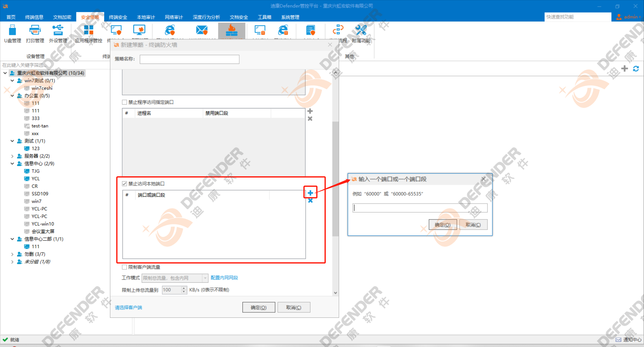Select the 会议室大屏 computer
Viewport: 644px width, 347px height.
pyautogui.click(x=43, y=231)
